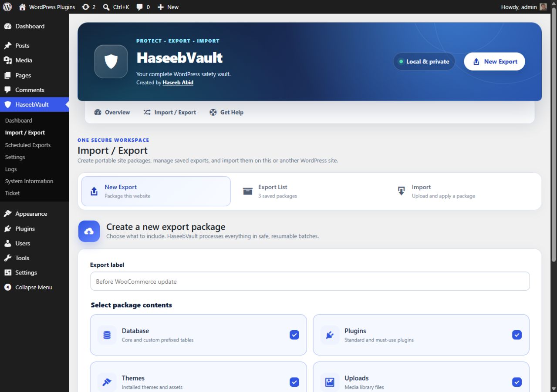Open the Ticket submenu item
Viewport: 557px width, 392px height.
13,193
